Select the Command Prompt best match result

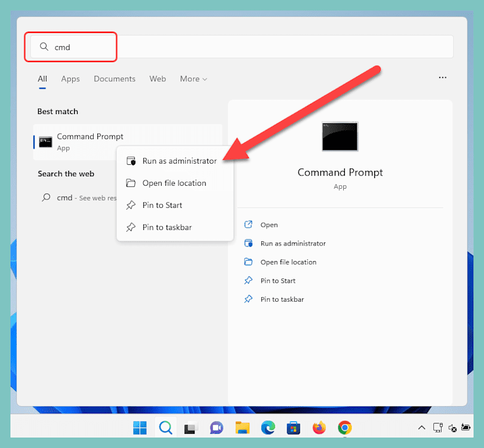[128, 142]
